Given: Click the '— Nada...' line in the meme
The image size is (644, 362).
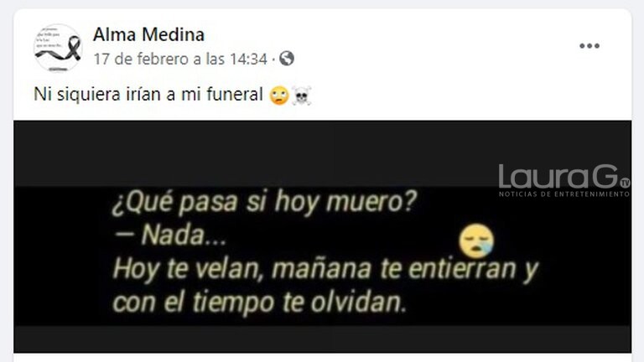Looking at the screenshot, I should [169, 235].
